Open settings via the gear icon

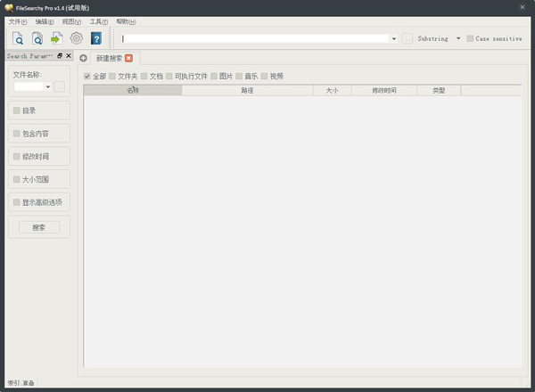pos(77,38)
